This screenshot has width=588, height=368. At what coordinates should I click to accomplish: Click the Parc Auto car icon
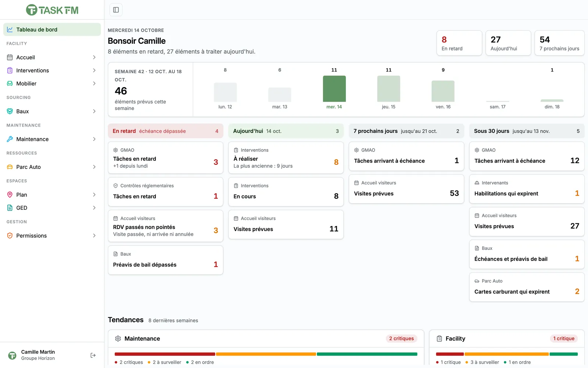[x=10, y=167]
